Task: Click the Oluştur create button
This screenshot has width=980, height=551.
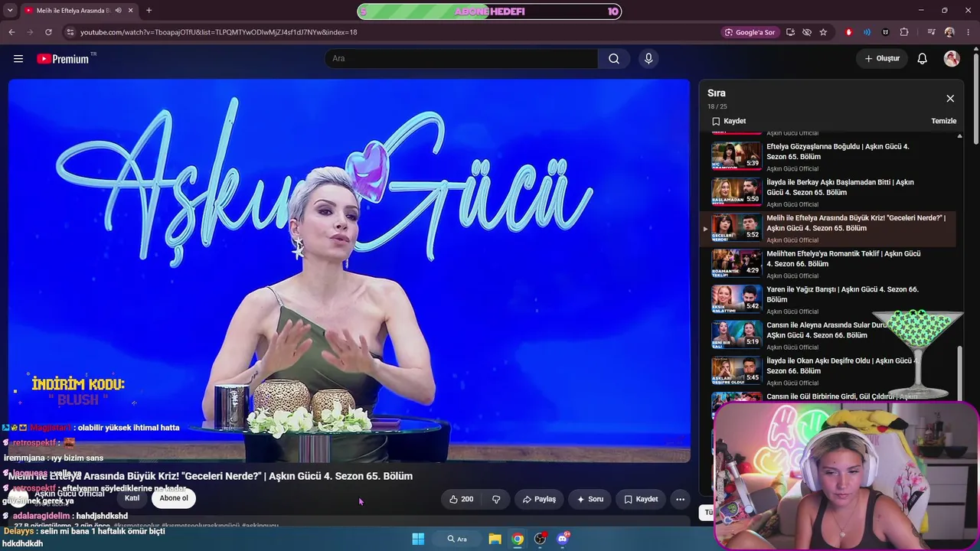Action: pos(882,59)
